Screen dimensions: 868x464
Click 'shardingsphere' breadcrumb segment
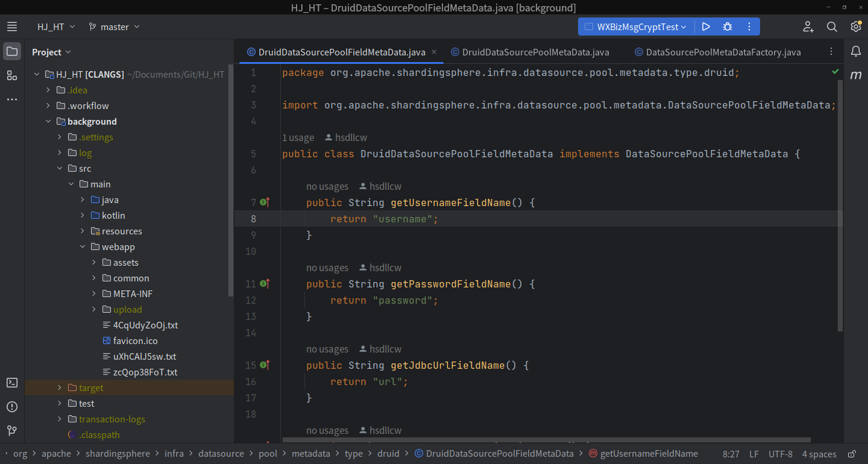pyautogui.click(x=118, y=454)
